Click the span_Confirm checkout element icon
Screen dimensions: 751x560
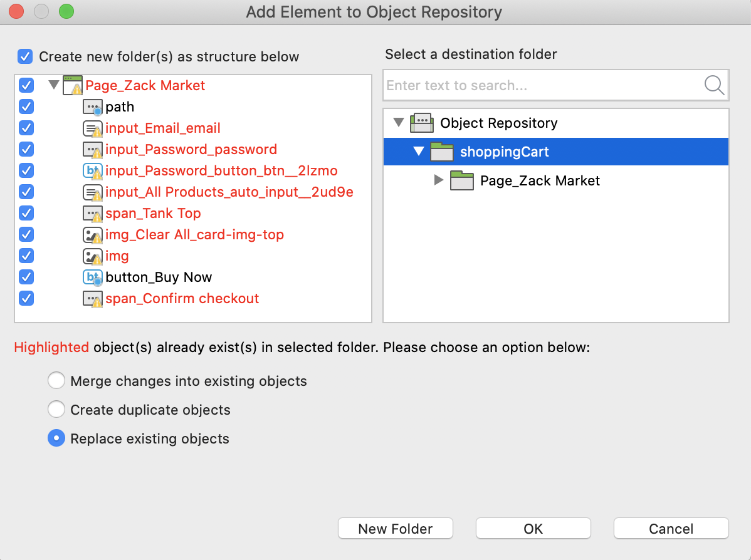pos(92,299)
